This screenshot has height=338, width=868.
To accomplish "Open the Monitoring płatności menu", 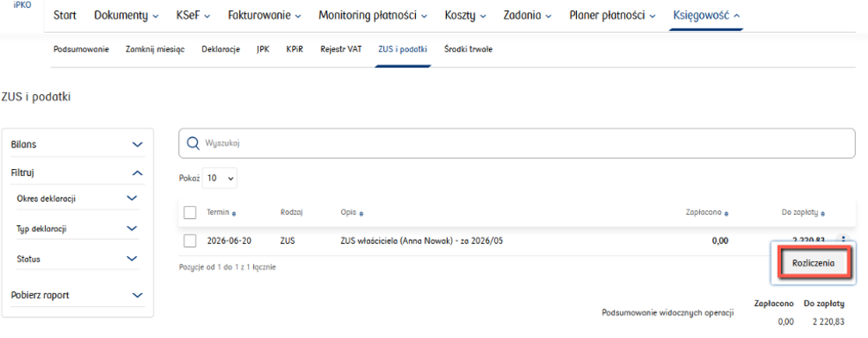I will point(373,16).
